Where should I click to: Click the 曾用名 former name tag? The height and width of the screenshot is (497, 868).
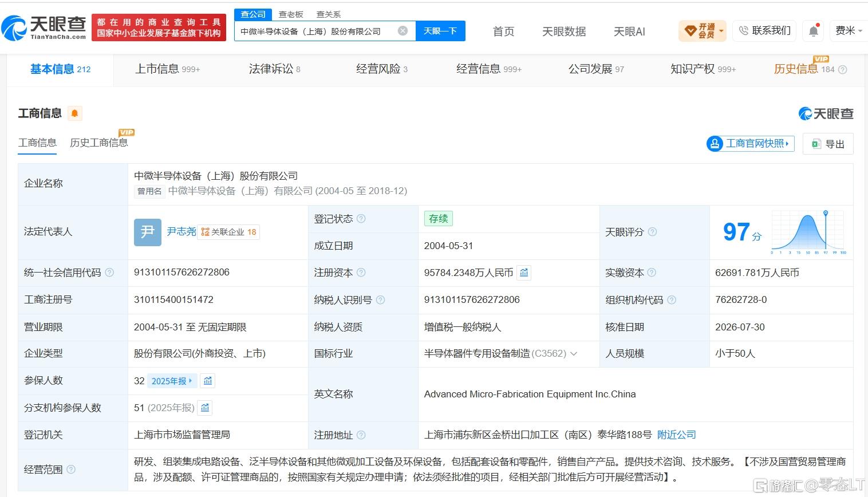pos(149,191)
